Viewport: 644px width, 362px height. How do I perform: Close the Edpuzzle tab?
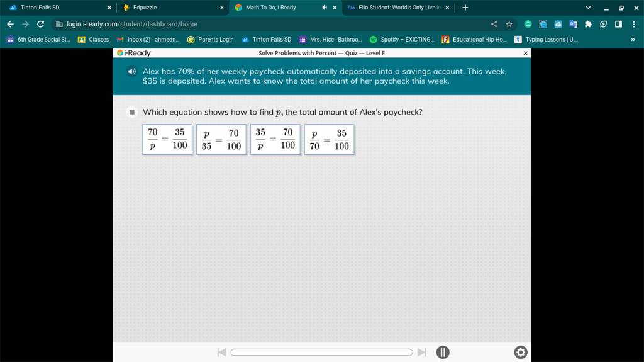point(222,8)
